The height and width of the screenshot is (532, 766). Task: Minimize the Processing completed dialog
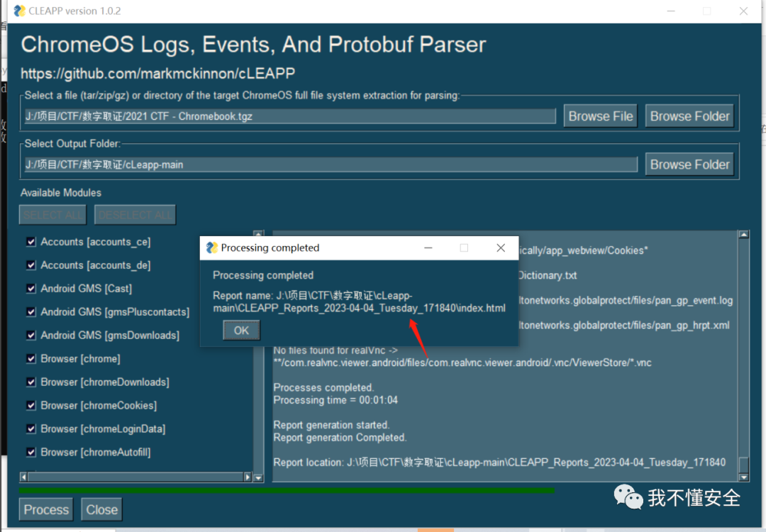click(428, 248)
